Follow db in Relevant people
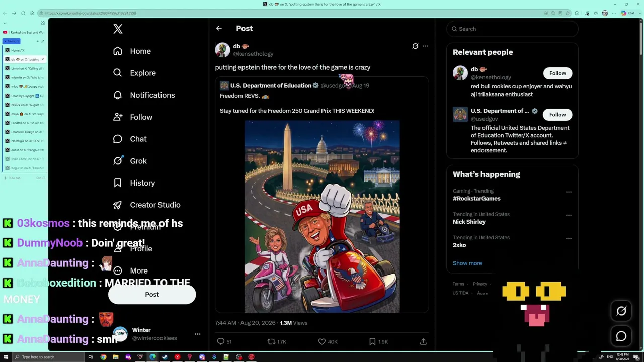The height and width of the screenshot is (362, 644). (557, 73)
